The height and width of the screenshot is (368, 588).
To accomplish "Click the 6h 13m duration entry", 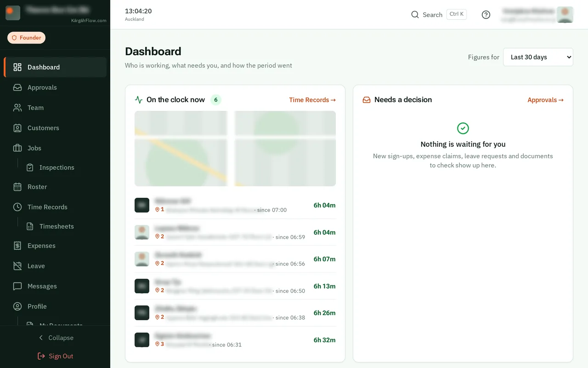I will (x=324, y=286).
